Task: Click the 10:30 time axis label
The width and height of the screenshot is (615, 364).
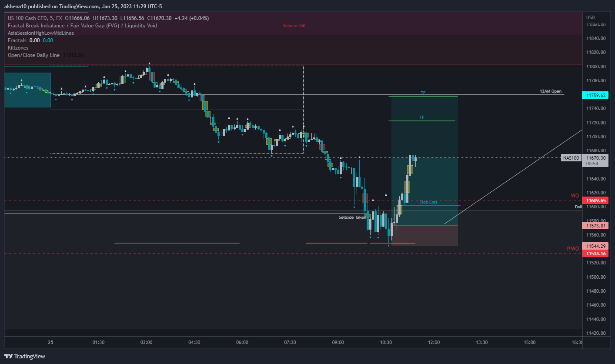Action: [x=386, y=342]
